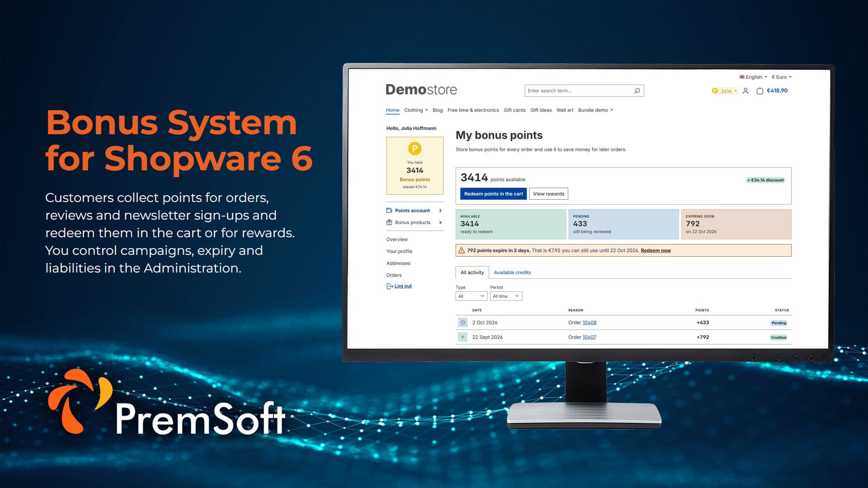
Task: Click the Log out arrow icon
Action: click(389, 286)
